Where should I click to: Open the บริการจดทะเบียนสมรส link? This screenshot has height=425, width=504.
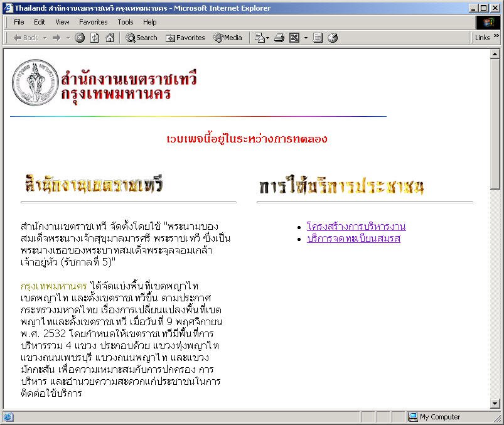[x=353, y=239]
